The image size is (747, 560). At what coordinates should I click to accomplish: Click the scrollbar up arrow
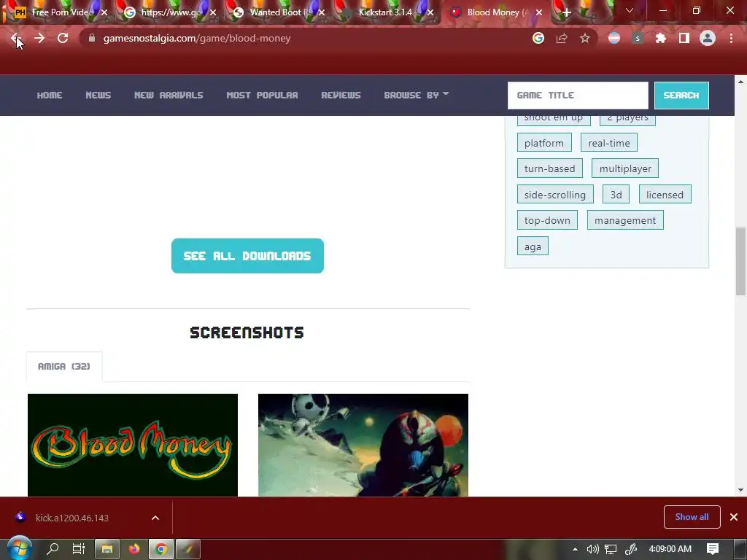coord(740,82)
